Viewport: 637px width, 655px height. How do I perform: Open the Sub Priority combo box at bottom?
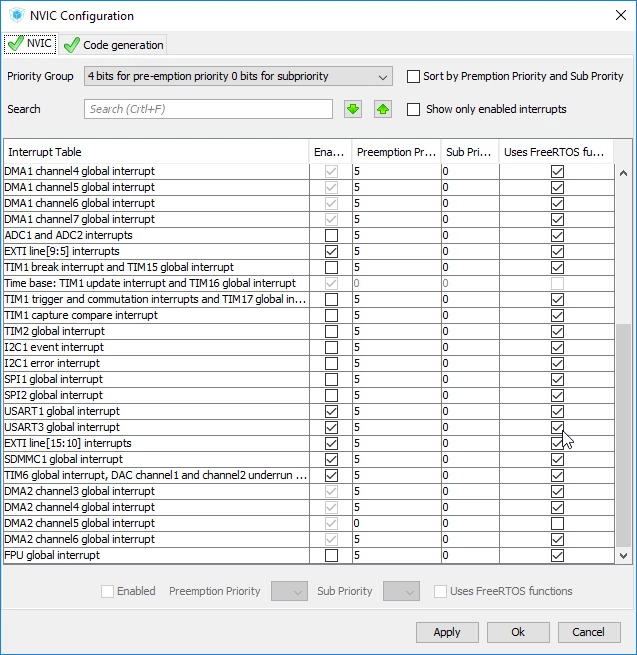click(x=401, y=591)
